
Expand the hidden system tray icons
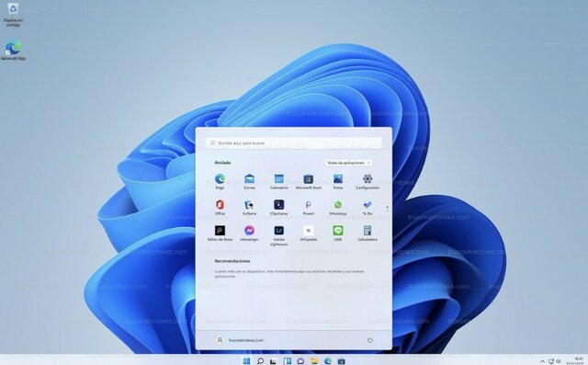[542, 361]
